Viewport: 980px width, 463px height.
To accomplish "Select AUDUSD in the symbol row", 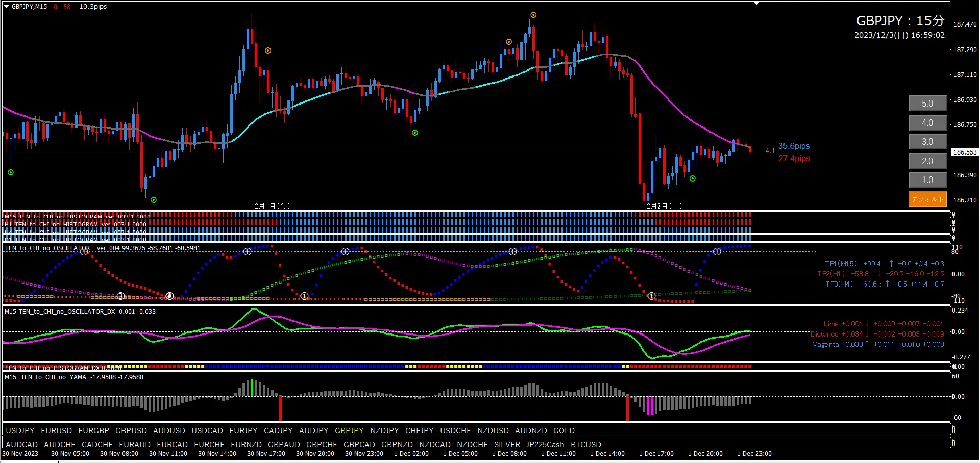I will (x=169, y=431).
